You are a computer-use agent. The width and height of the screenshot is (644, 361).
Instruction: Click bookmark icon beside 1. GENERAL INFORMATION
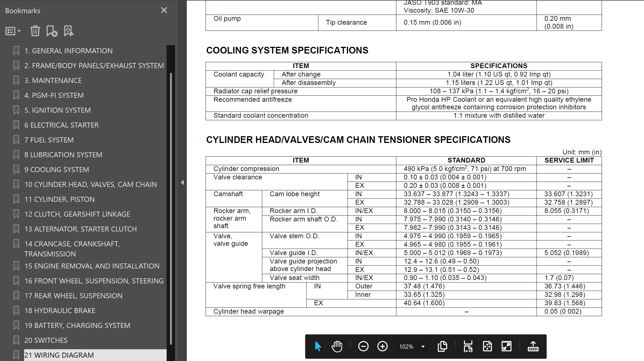(16, 51)
